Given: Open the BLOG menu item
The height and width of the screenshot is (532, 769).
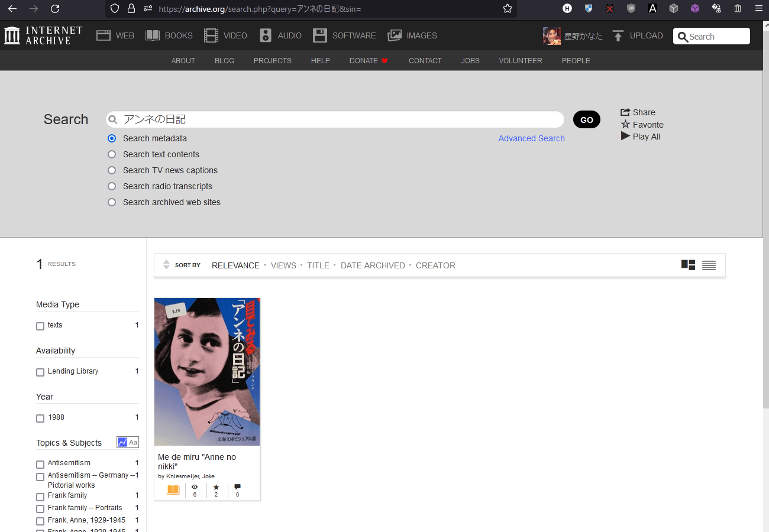Looking at the screenshot, I should 224,60.
